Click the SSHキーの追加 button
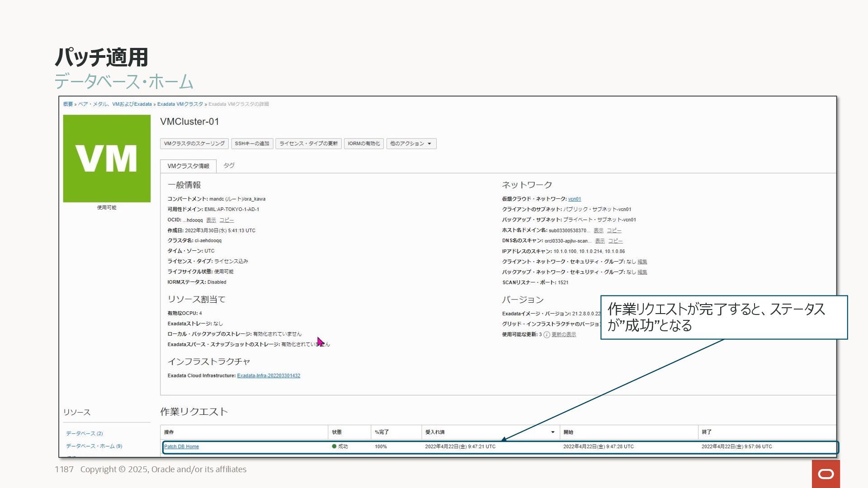 point(252,144)
